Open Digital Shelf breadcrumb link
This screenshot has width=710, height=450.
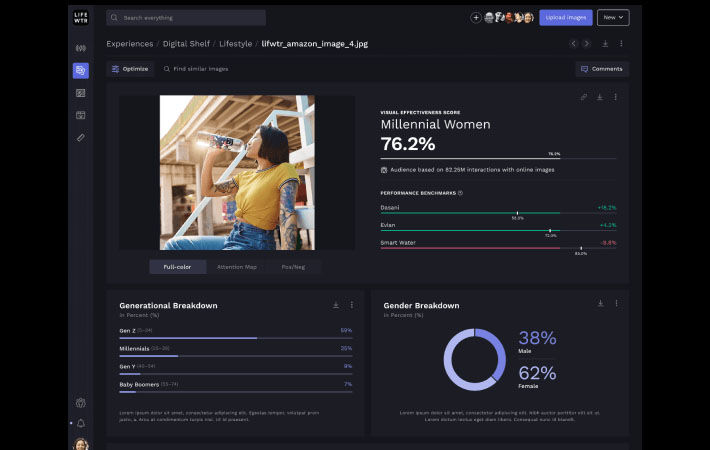click(186, 44)
